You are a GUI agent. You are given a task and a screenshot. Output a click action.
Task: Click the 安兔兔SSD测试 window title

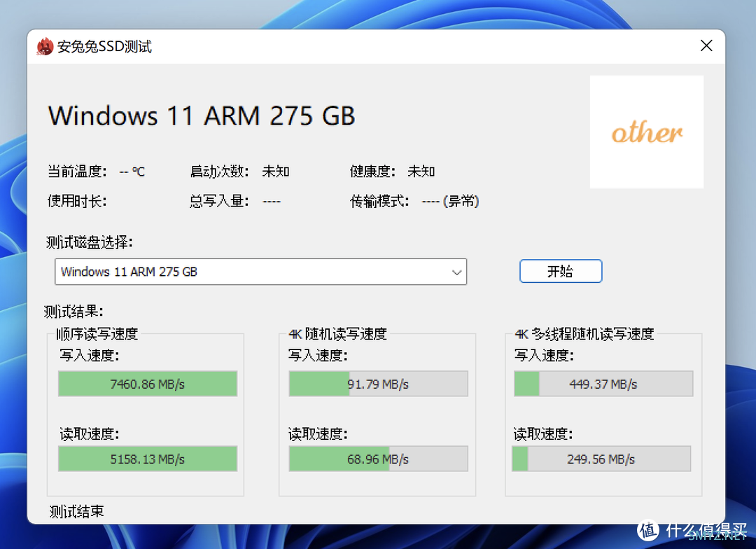[x=104, y=46]
